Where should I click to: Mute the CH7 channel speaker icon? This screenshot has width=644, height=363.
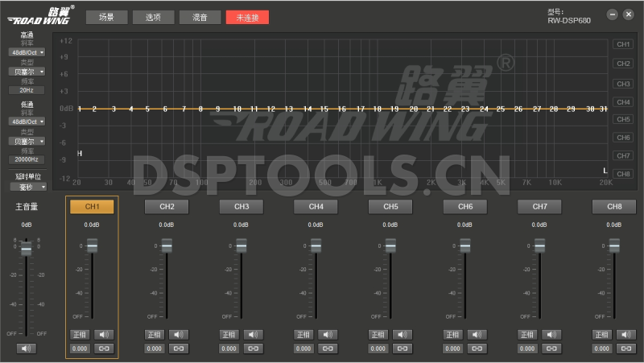551,335
